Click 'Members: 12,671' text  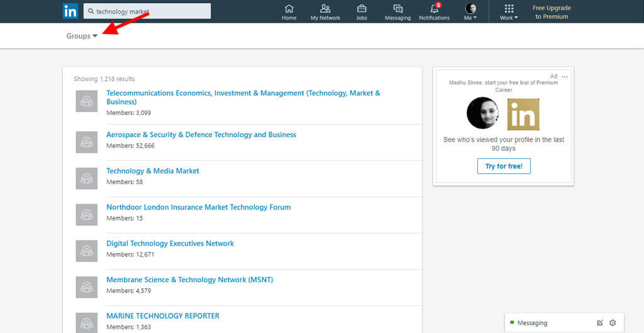[130, 254]
